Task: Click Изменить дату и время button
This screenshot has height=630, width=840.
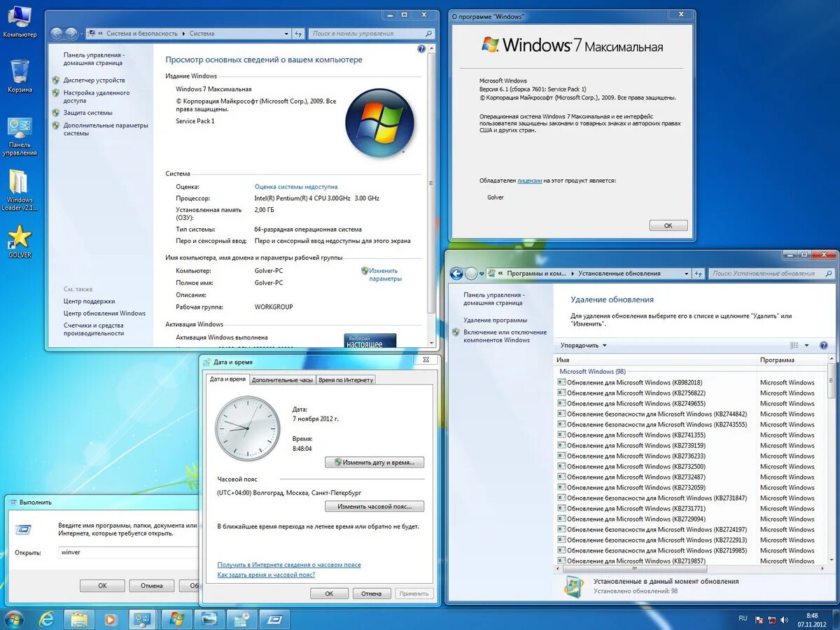Action: pos(374,462)
